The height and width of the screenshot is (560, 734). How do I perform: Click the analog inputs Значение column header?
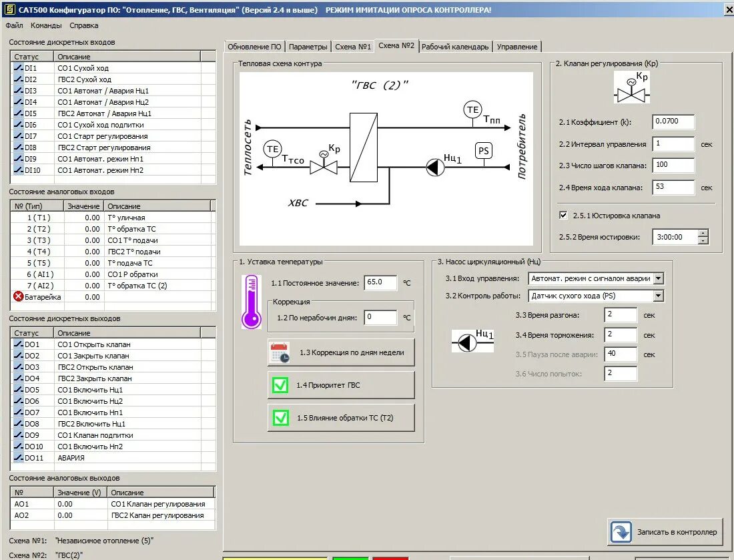[83, 206]
